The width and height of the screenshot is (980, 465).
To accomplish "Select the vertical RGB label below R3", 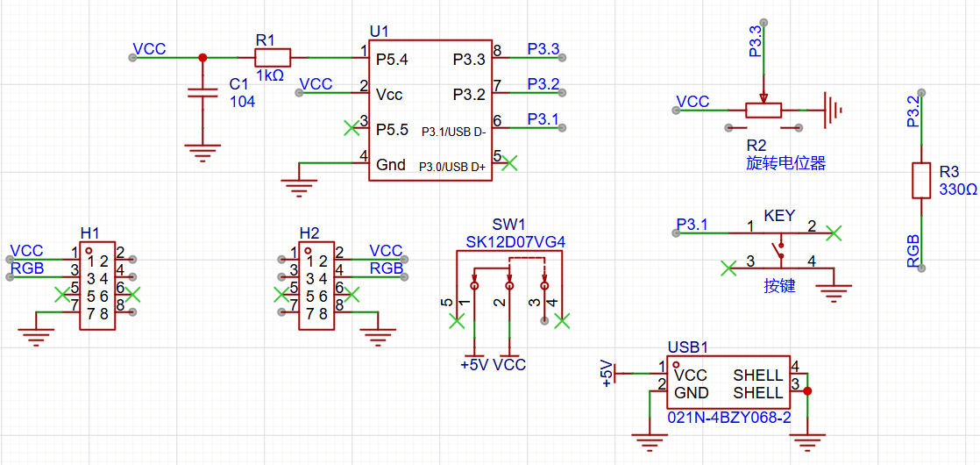I will point(913,252).
